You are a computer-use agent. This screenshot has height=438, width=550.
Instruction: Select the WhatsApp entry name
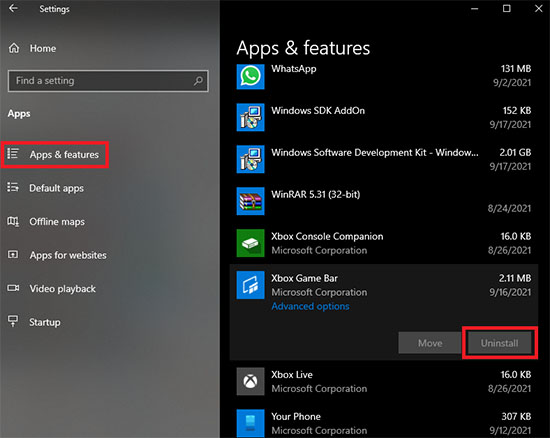(294, 69)
